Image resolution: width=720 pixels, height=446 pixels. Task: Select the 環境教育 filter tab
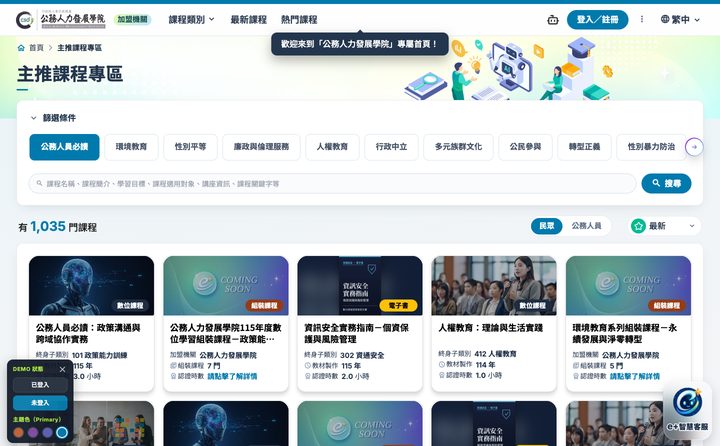tap(131, 147)
